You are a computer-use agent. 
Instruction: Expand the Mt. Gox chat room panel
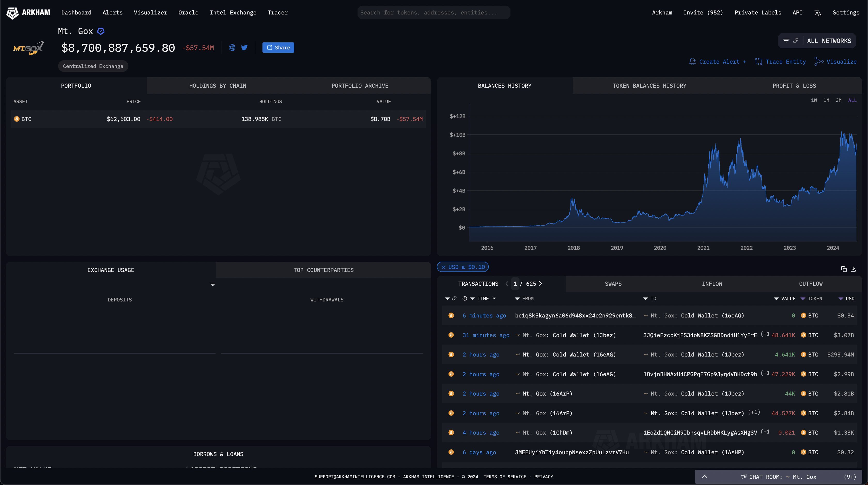[x=704, y=476]
